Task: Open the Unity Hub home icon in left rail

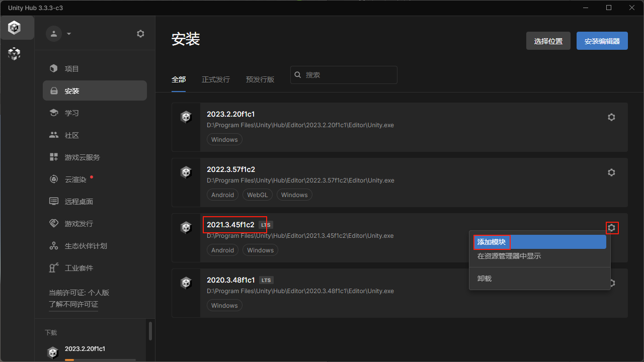Action: (x=15, y=28)
